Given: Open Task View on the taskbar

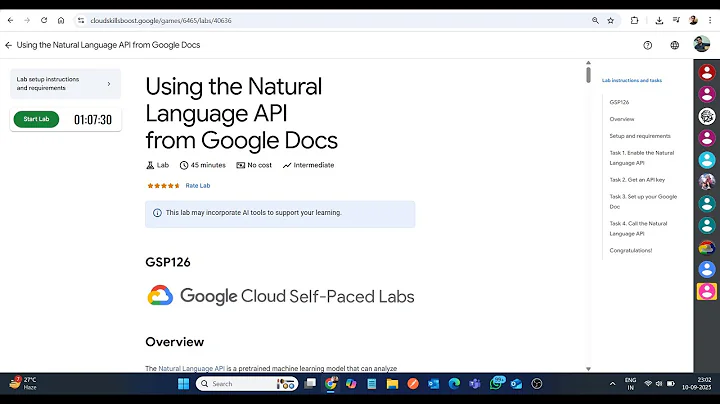Looking at the screenshot, I should (x=310, y=384).
